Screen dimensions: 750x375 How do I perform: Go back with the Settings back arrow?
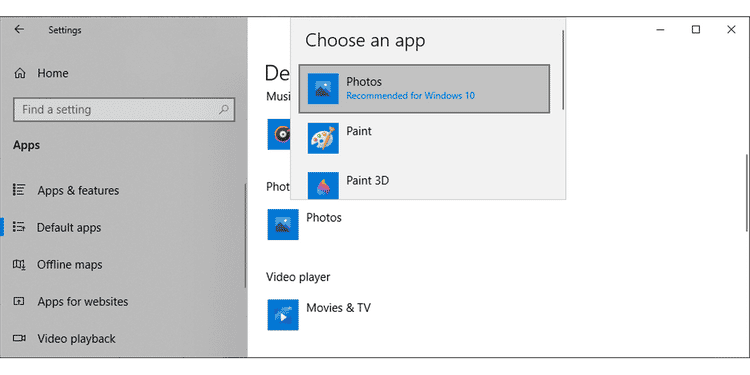click(19, 30)
